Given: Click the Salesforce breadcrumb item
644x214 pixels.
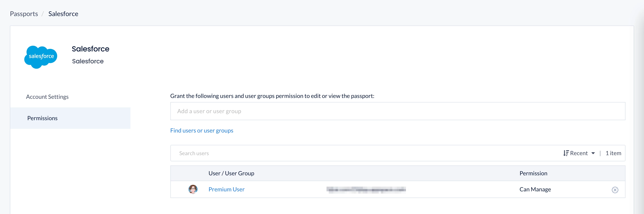Looking at the screenshot, I should click(x=63, y=14).
